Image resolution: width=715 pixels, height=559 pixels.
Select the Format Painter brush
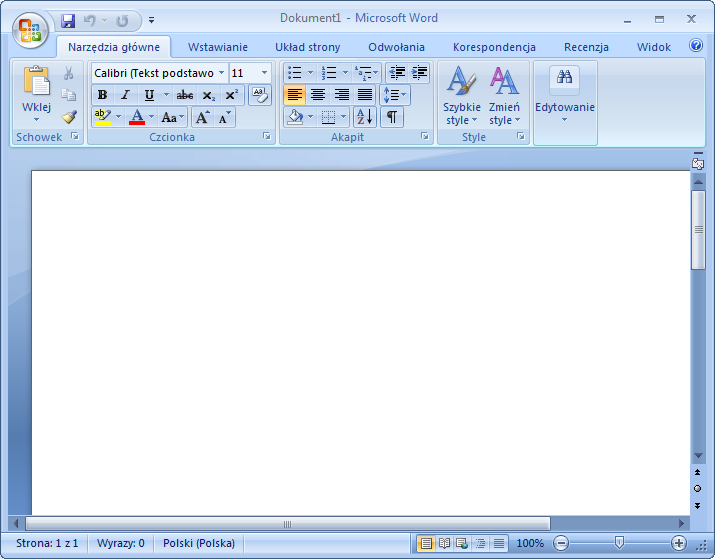[69, 117]
